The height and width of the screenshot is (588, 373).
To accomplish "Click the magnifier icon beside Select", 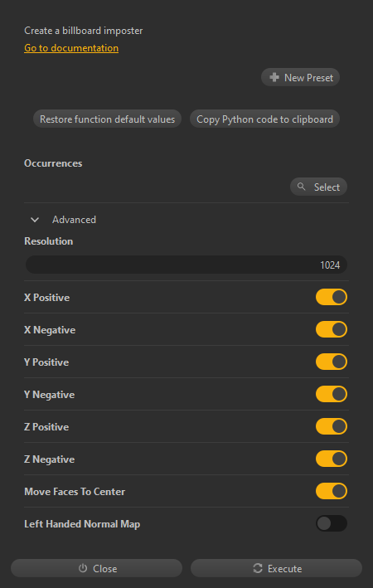I will click(x=302, y=187).
